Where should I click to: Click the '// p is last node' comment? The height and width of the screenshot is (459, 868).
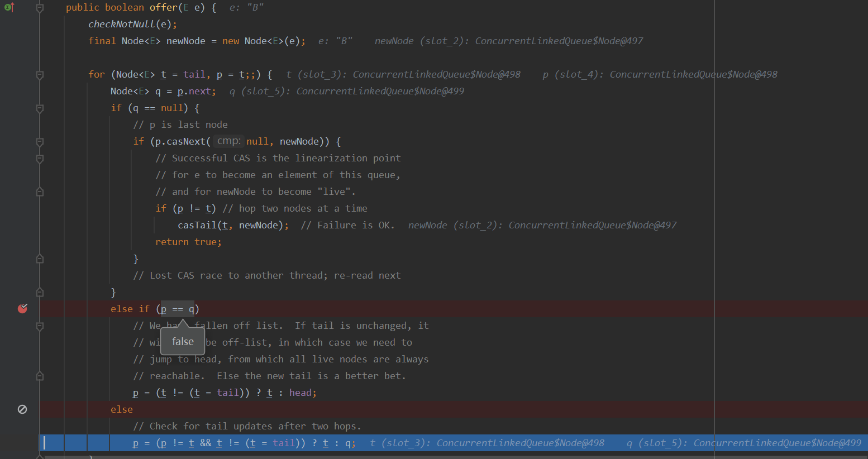click(x=180, y=125)
